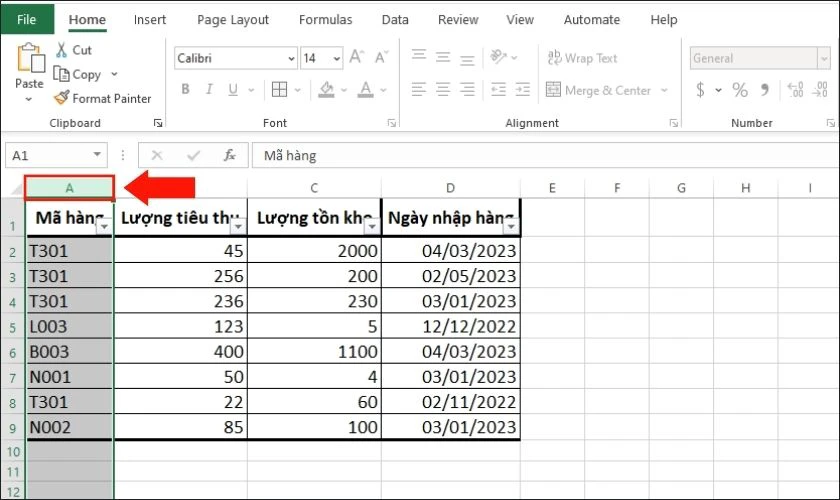Select column A header

tap(69, 188)
